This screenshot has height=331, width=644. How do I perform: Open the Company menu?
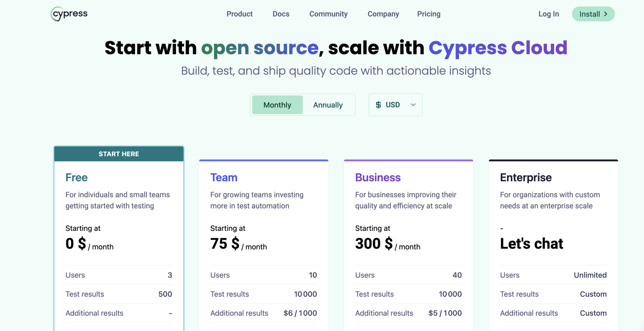click(x=383, y=14)
